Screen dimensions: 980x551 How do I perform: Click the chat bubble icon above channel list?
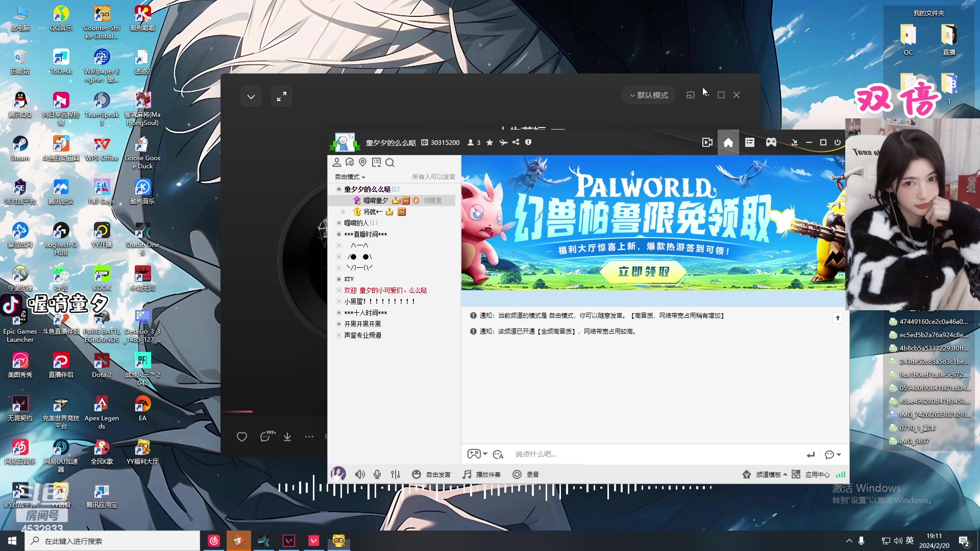[x=350, y=162]
